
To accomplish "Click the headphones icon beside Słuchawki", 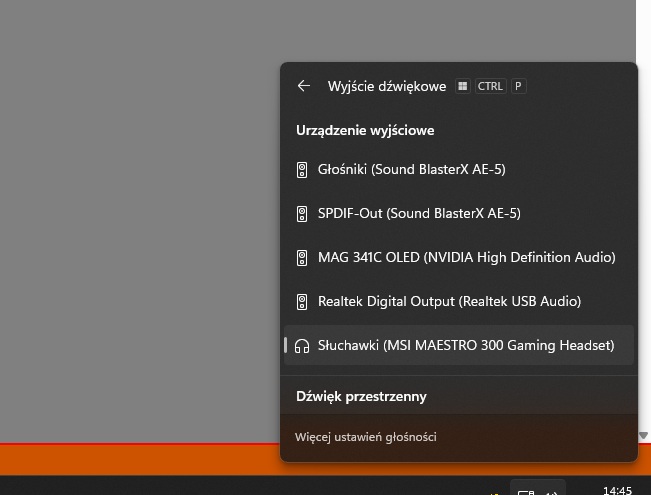I will (x=302, y=346).
